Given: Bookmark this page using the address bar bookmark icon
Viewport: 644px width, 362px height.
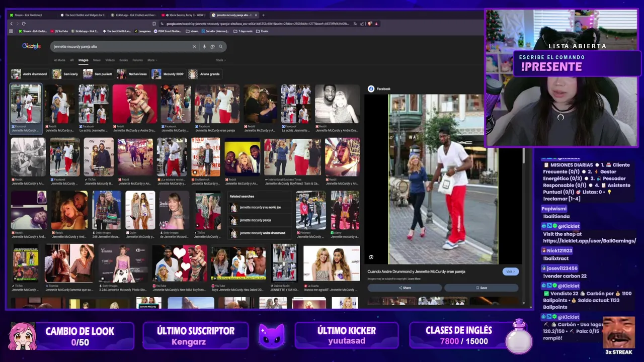Looking at the screenshot, I should [154, 24].
